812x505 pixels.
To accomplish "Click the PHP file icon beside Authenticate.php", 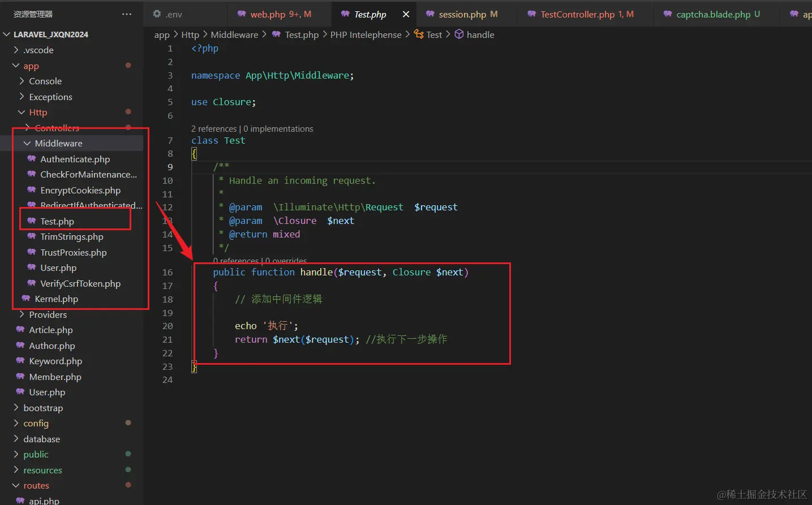I will point(32,159).
